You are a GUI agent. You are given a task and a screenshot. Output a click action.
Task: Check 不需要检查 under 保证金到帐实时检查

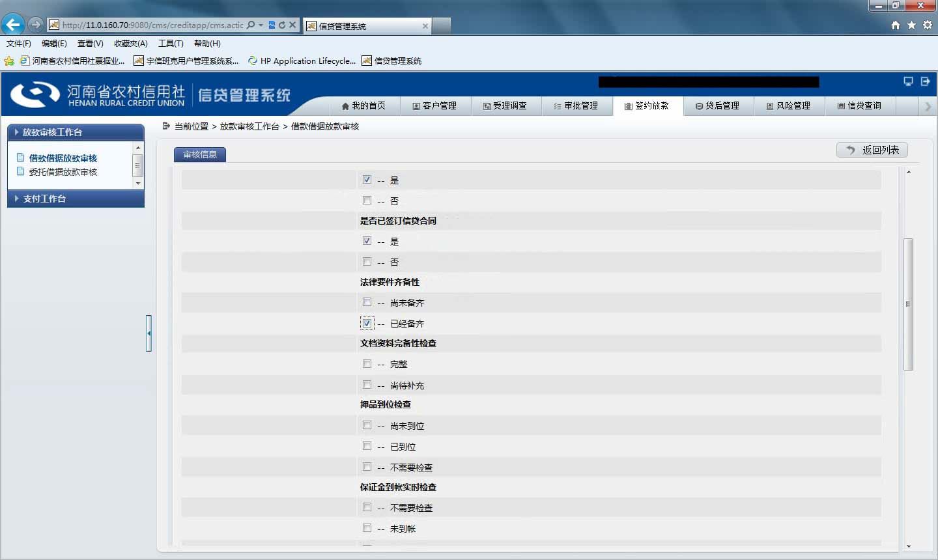coord(367,507)
